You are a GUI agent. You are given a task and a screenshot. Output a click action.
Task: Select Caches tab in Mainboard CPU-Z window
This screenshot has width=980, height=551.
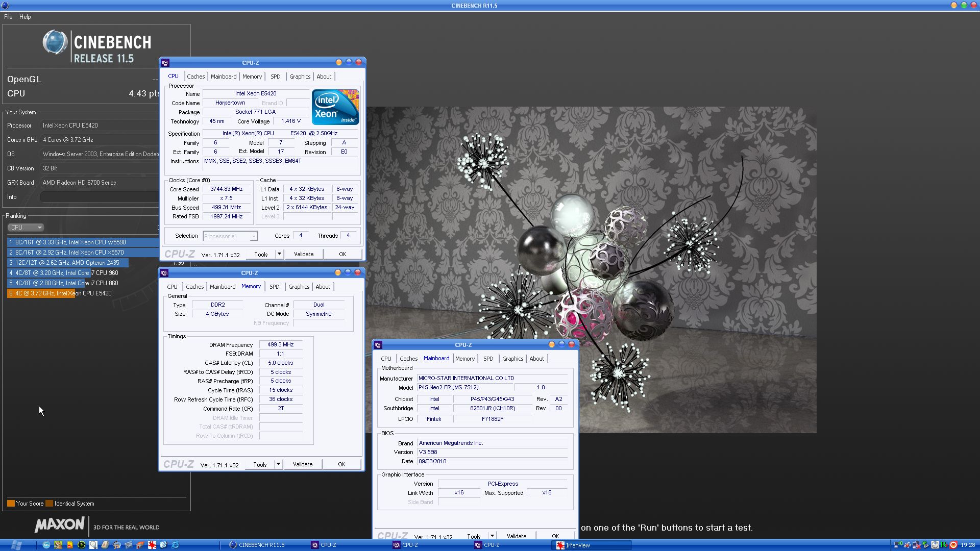(409, 359)
